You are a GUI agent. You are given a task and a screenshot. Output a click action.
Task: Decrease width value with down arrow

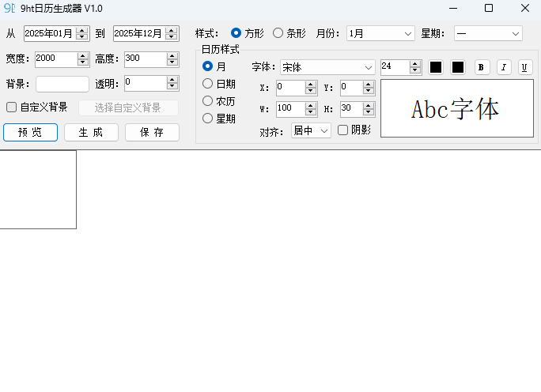coord(82,62)
